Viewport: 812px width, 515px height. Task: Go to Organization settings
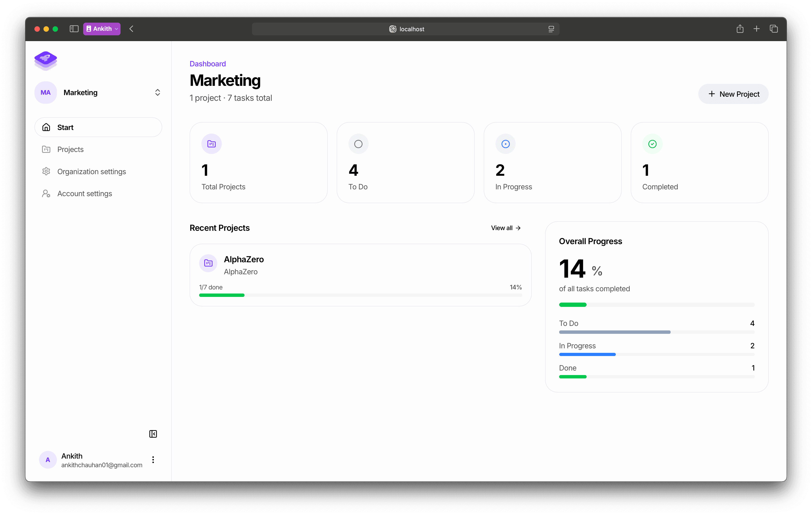pyautogui.click(x=91, y=172)
